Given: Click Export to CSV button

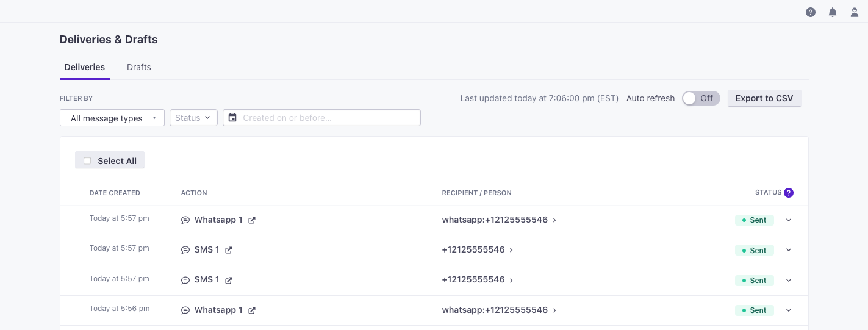Looking at the screenshot, I should coord(764,98).
